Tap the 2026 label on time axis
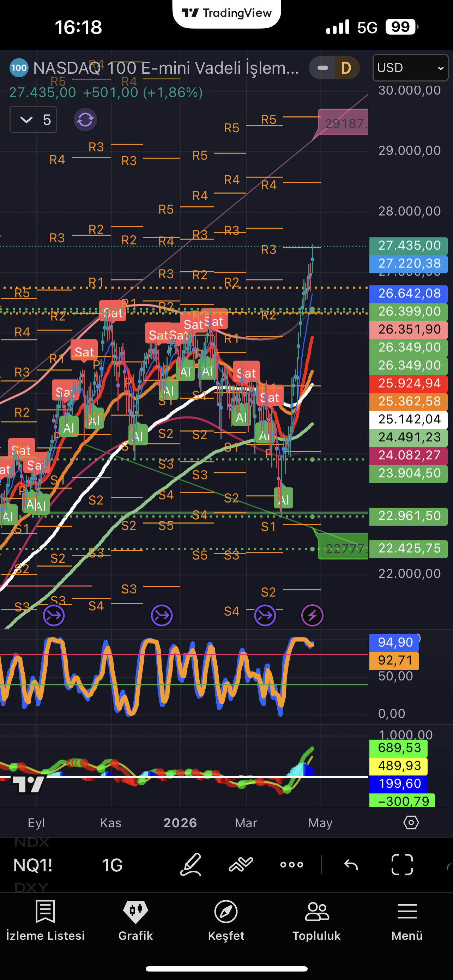The height and width of the screenshot is (980, 453). (x=180, y=823)
